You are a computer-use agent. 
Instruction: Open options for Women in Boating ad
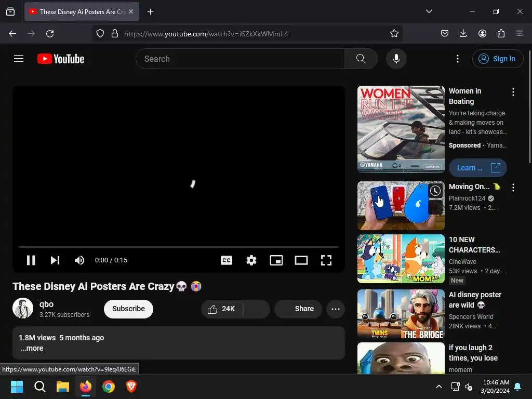513,92
